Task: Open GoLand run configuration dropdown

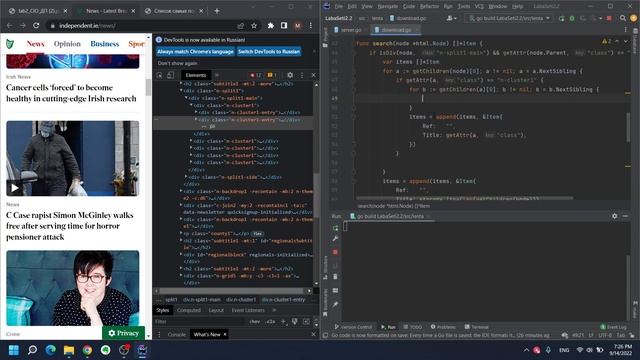Action: coord(509,18)
